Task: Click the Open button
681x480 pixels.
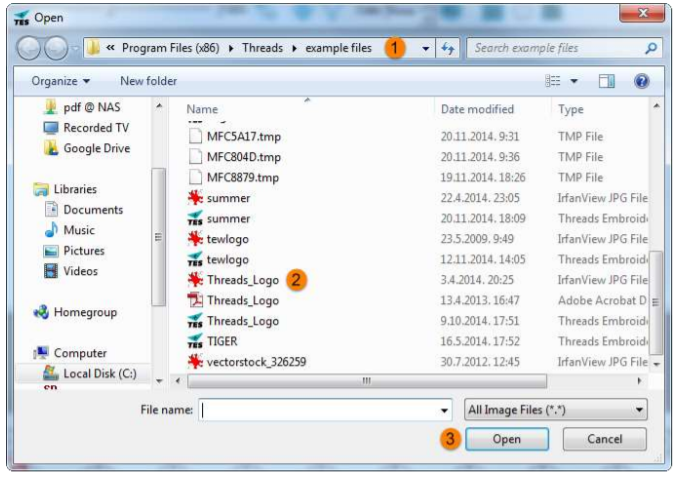Action: [507, 439]
